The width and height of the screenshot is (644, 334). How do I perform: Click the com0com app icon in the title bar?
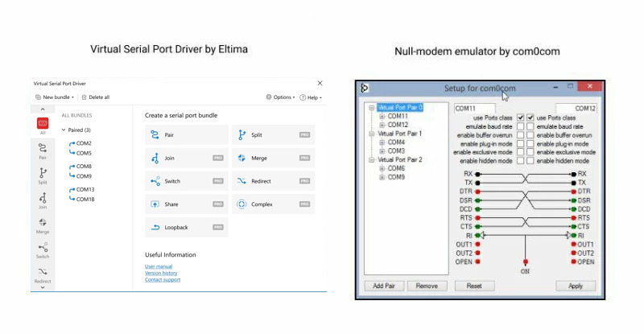365,88
